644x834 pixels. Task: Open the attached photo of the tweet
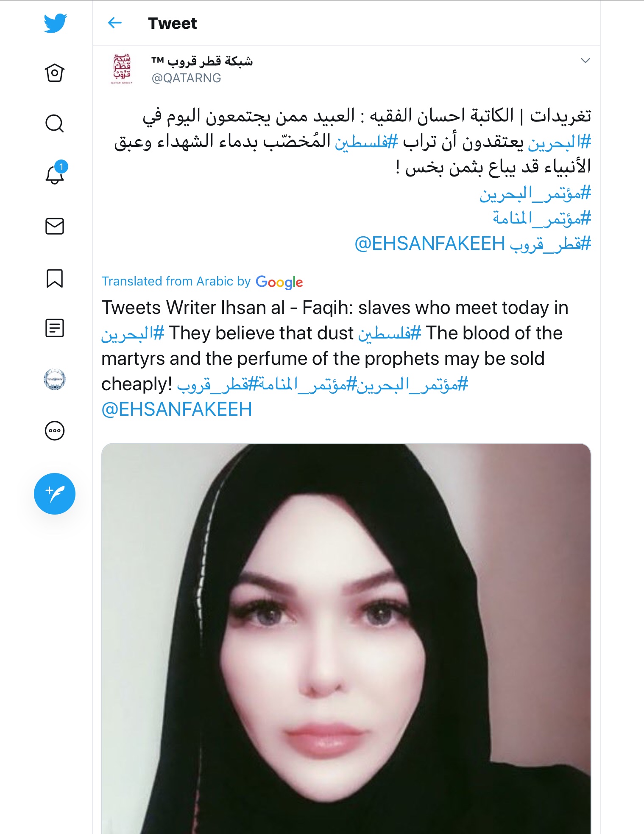click(346, 638)
